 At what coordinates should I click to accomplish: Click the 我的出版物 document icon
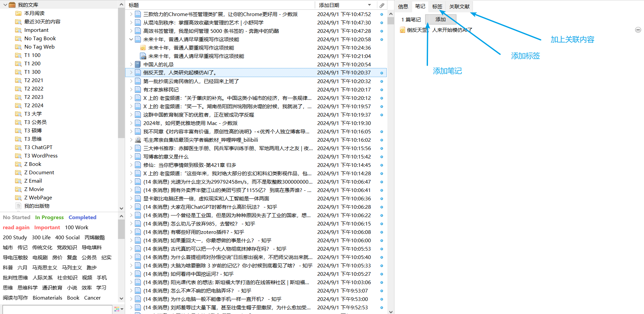coord(18,206)
